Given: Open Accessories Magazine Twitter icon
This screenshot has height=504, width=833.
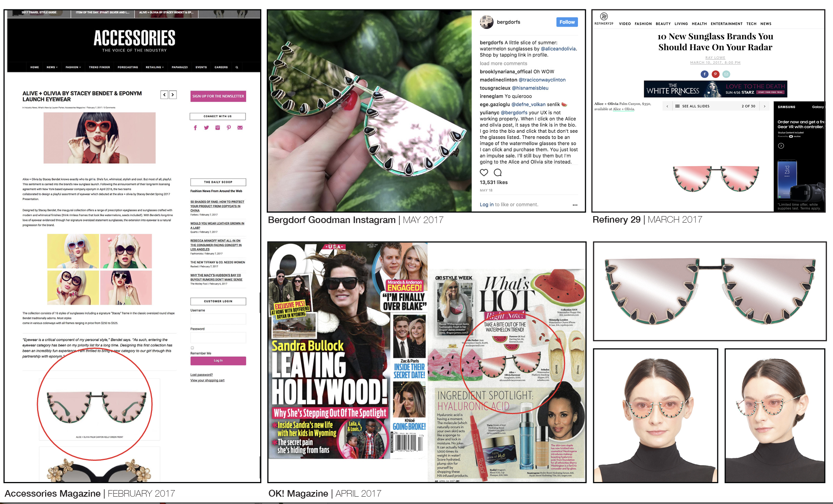Looking at the screenshot, I should click(207, 128).
